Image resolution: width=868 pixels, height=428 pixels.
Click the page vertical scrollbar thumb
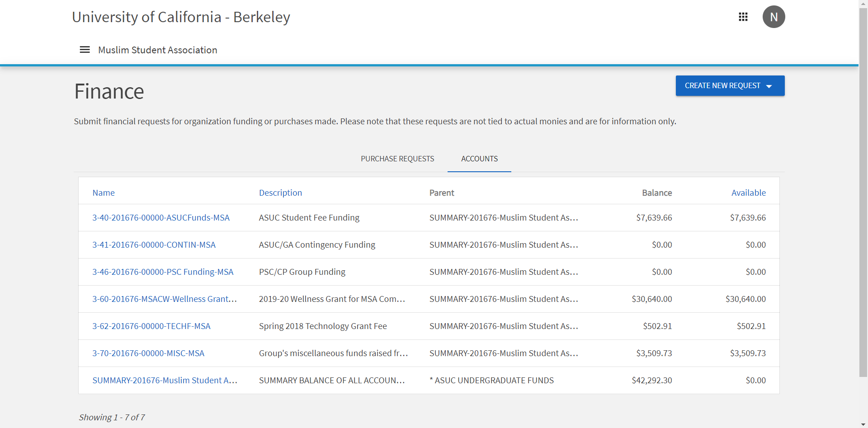coord(863,192)
